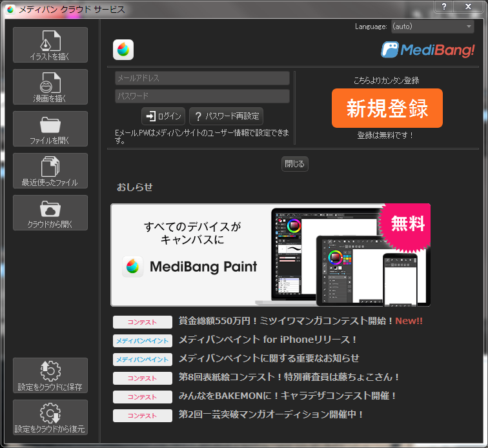
Task: Click メディバンペイント tag beside iPhoneリリース news
Action: pyautogui.click(x=143, y=341)
